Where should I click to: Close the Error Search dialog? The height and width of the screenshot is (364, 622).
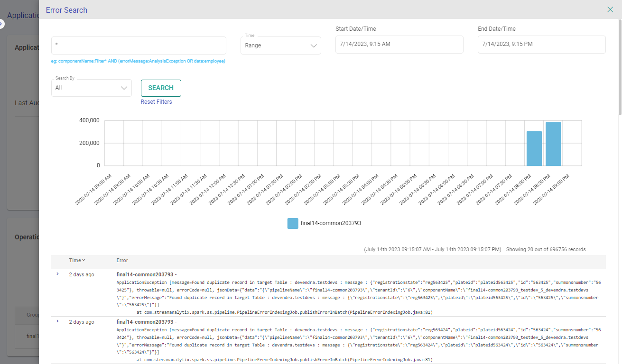click(x=610, y=9)
